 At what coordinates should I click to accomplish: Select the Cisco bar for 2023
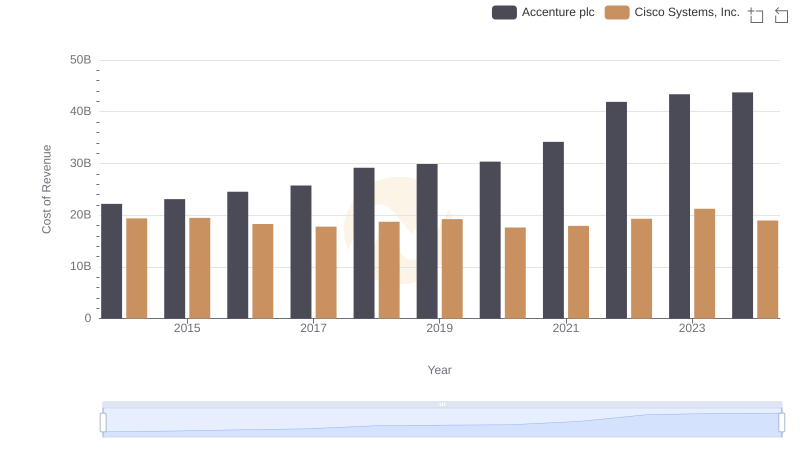click(704, 263)
